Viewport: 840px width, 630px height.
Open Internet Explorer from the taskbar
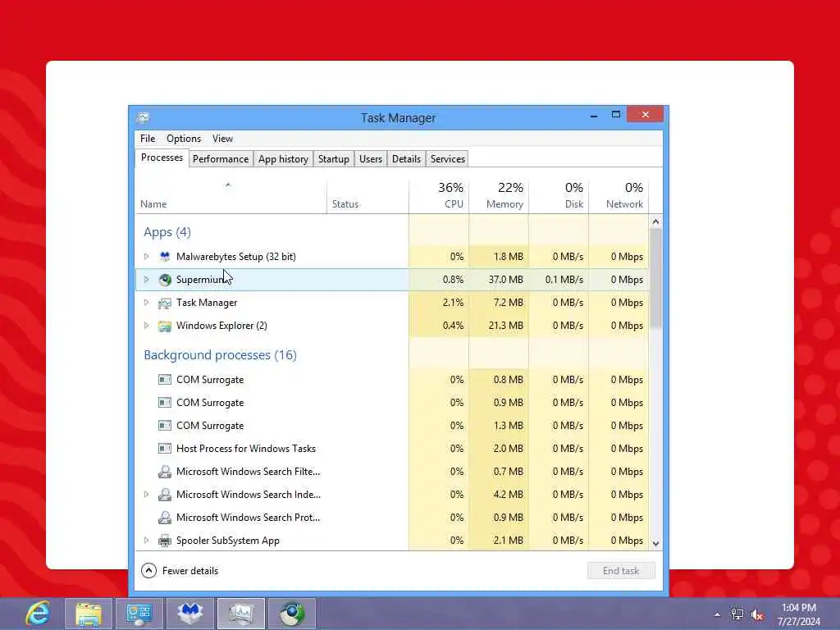click(38, 614)
